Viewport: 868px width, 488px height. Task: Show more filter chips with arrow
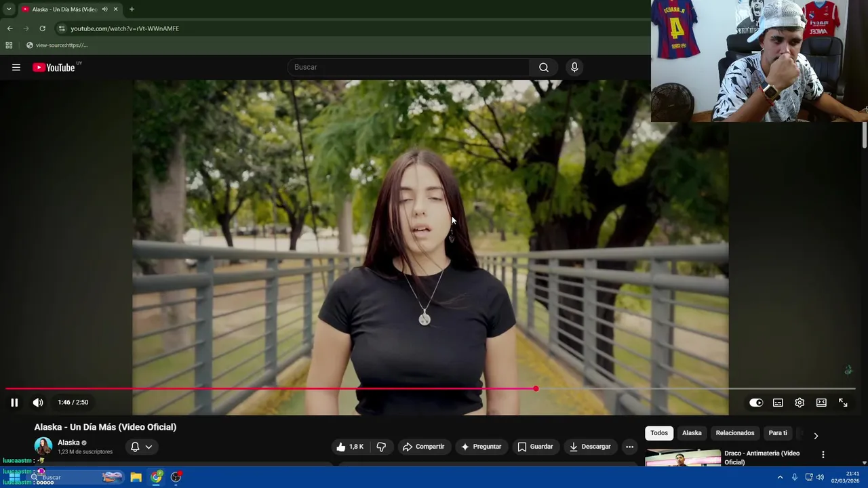pos(816,436)
